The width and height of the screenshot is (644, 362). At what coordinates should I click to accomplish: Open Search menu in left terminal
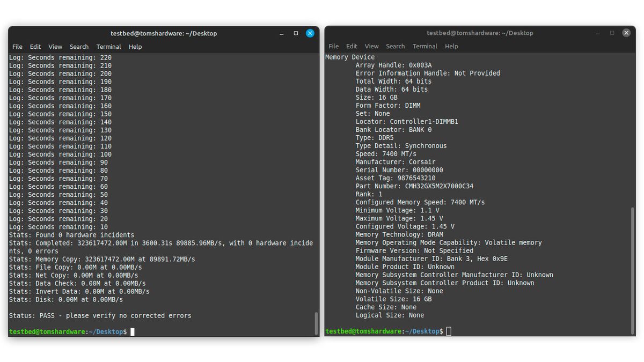79,47
